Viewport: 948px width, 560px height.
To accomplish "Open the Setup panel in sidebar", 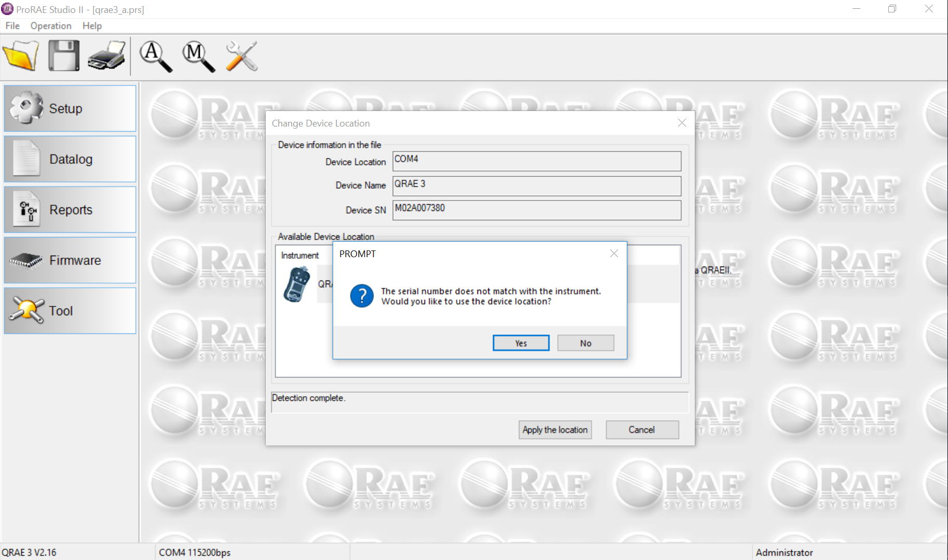I will 70,108.
